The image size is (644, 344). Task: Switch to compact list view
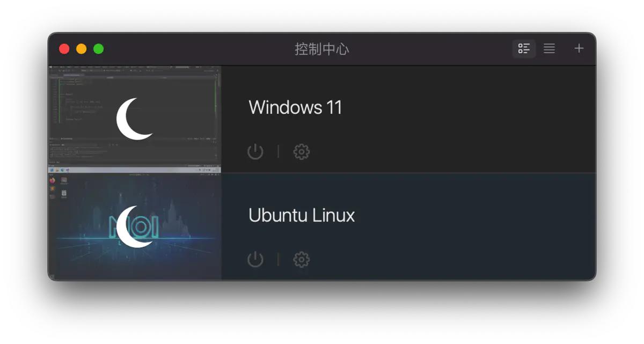(549, 49)
